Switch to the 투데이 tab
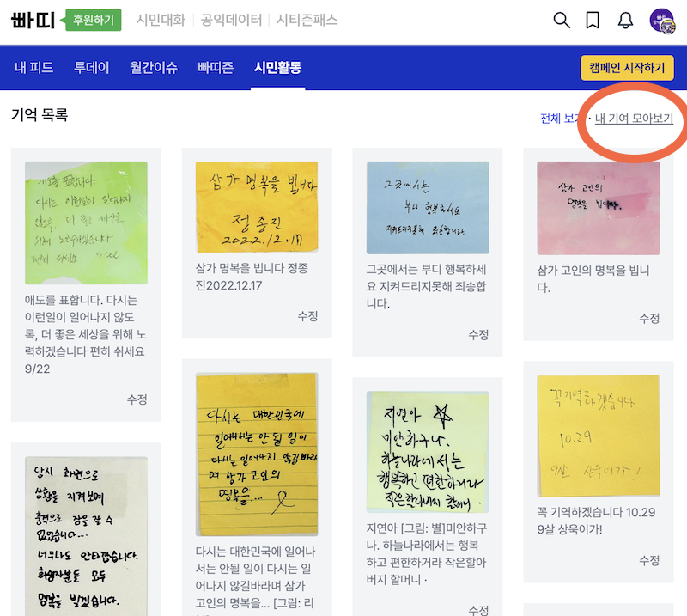This screenshot has height=616, width=687. tap(91, 68)
